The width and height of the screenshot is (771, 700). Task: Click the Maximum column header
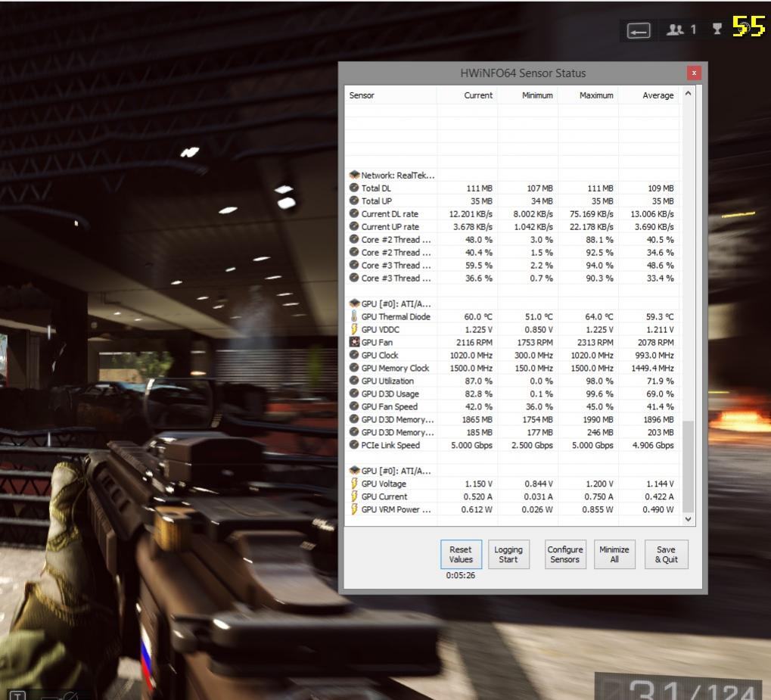point(588,95)
